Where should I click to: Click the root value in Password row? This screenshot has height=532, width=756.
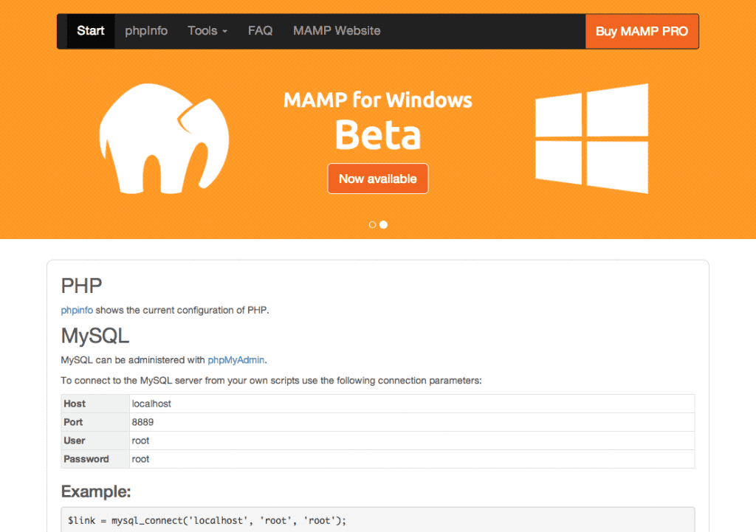(x=412, y=459)
